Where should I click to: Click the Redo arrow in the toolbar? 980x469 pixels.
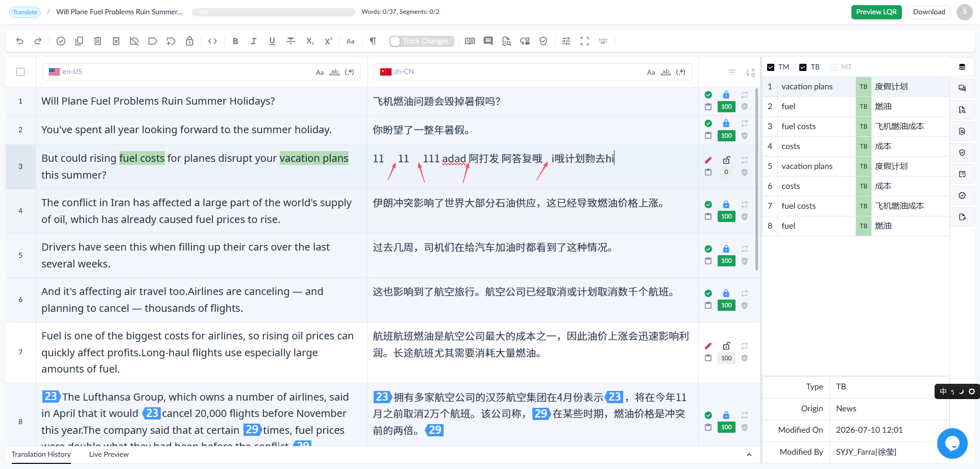pyautogui.click(x=38, y=41)
